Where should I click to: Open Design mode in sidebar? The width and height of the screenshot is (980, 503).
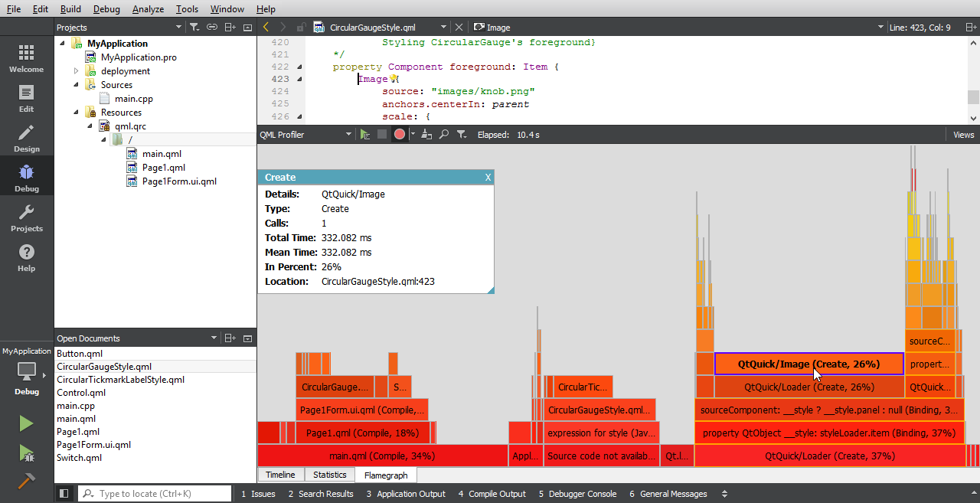pos(26,139)
